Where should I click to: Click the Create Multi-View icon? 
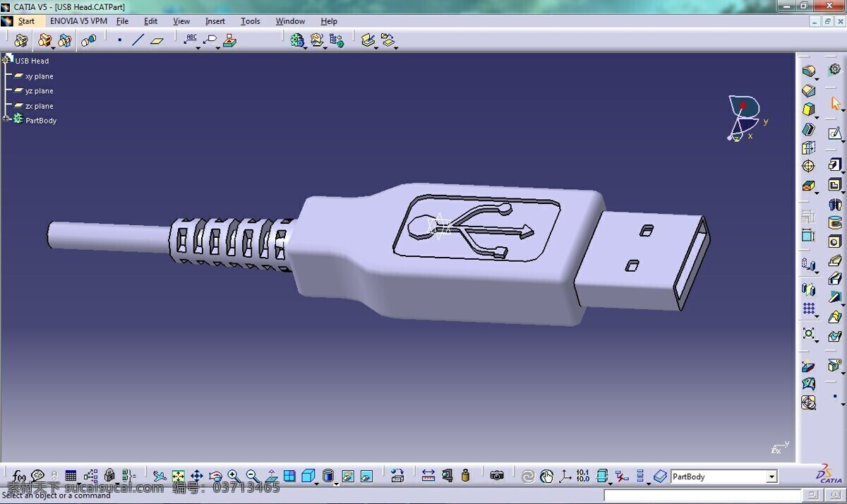[x=289, y=476]
